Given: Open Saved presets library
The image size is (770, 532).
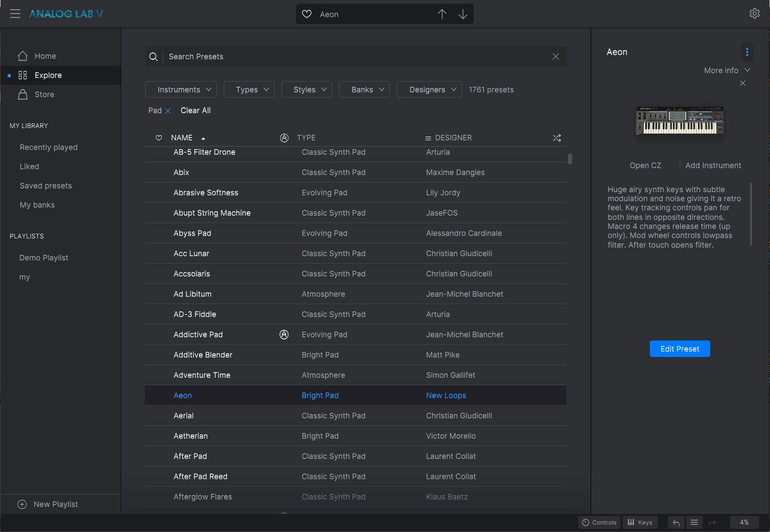Looking at the screenshot, I should click(x=46, y=186).
